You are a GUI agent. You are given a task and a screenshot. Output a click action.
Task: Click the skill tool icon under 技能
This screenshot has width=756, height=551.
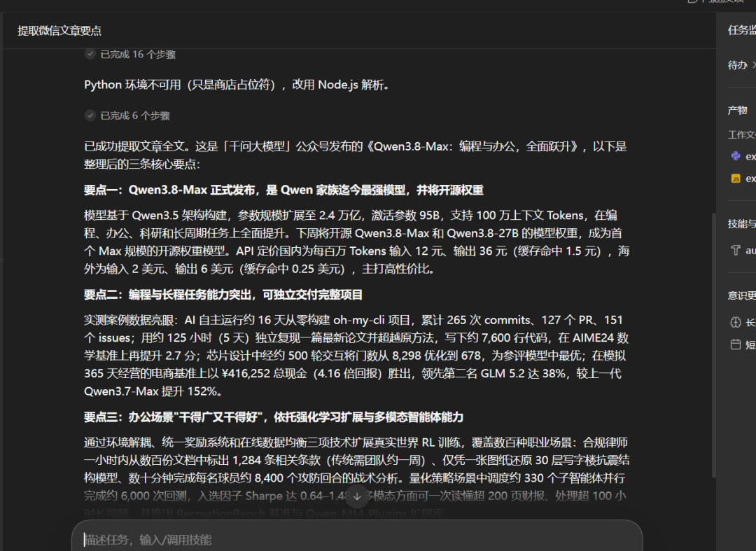[735, 250]
